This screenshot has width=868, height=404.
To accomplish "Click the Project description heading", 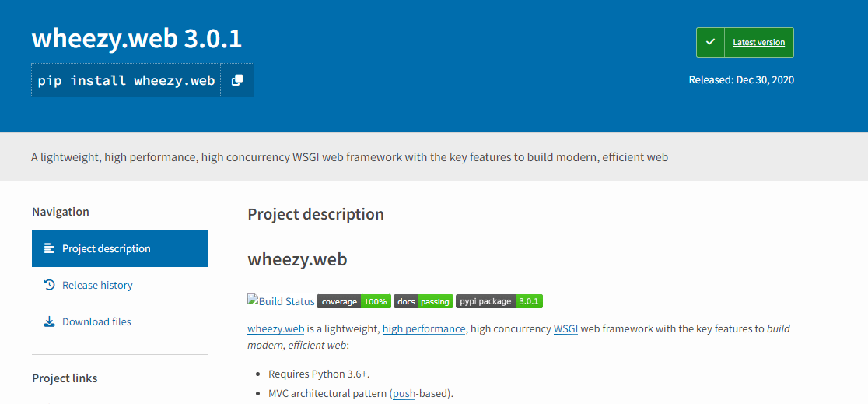I will pyautogui.click(x=316, y=214).
